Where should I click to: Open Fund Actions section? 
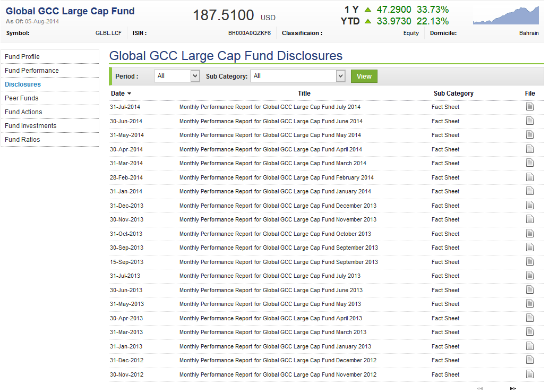pyautogui.click(x=23, y=112)
